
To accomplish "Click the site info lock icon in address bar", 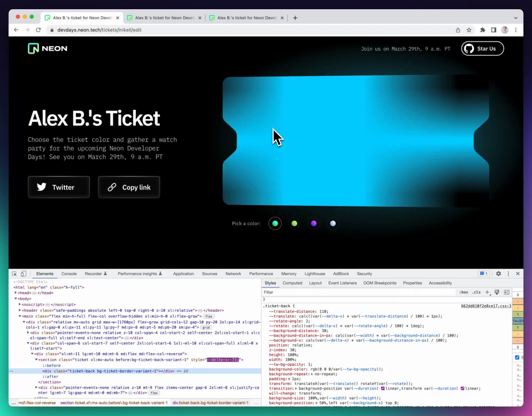I will [x=51, y=30].
